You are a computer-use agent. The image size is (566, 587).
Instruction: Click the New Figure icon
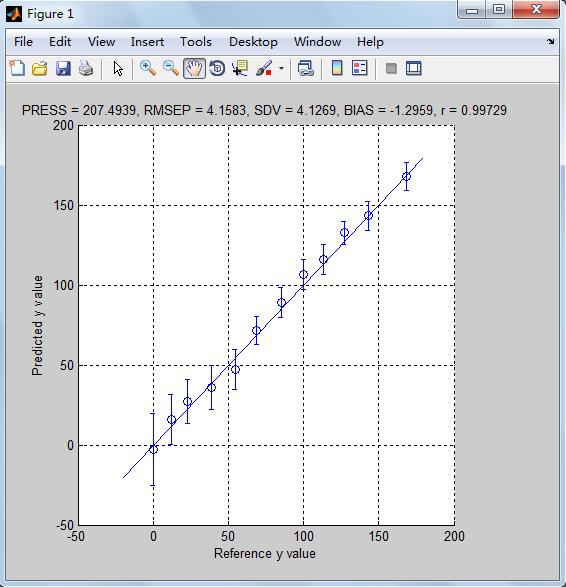click(x=17, y=69)
